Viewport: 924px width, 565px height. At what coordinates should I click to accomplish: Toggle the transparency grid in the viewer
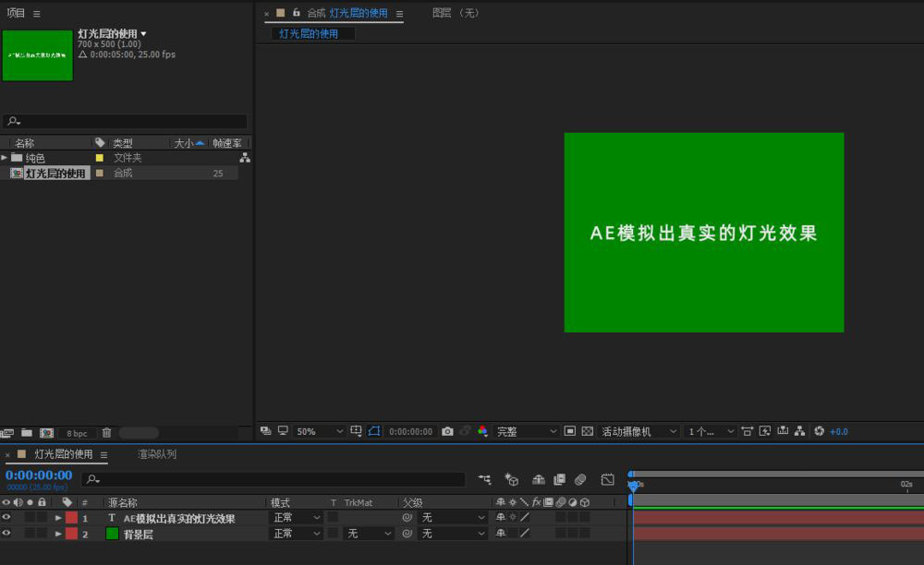click(588, 431)
